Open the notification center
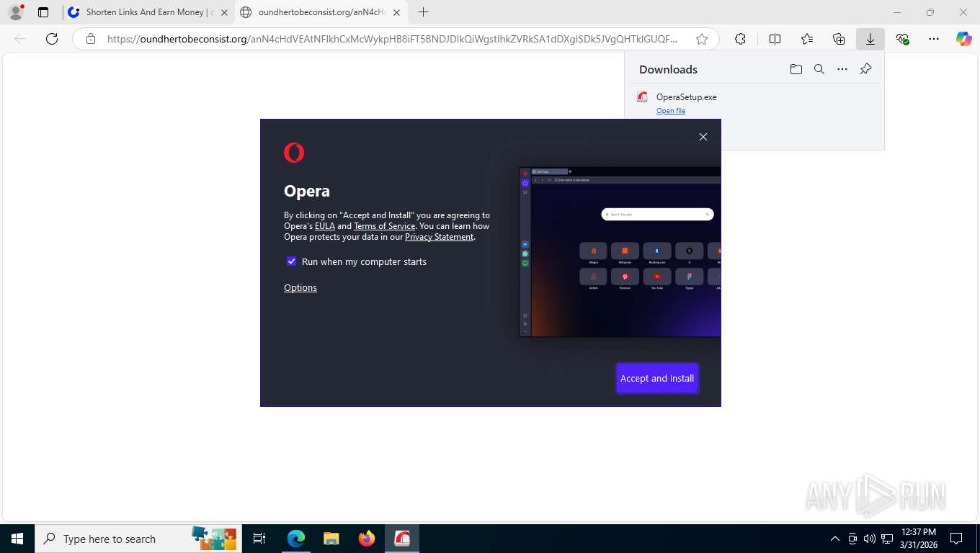The height and width of the screenshot is (553, 980). 956,539
